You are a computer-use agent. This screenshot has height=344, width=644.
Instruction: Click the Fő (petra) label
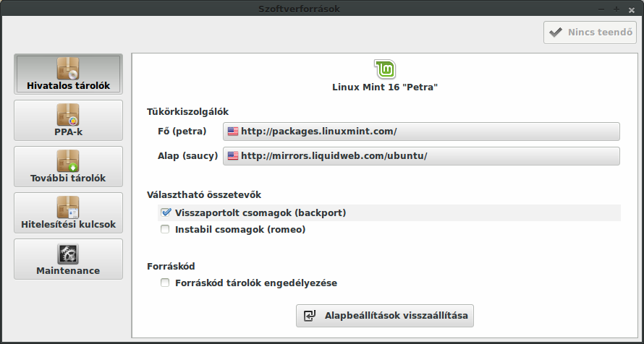click(182, 132)
